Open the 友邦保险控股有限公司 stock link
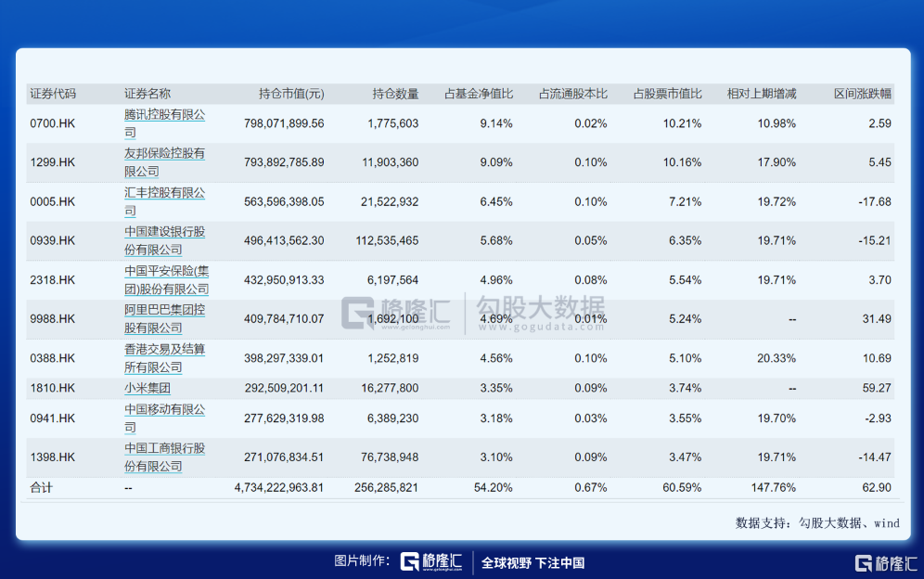This screenshot has height=579, width=924. (164, 162)
